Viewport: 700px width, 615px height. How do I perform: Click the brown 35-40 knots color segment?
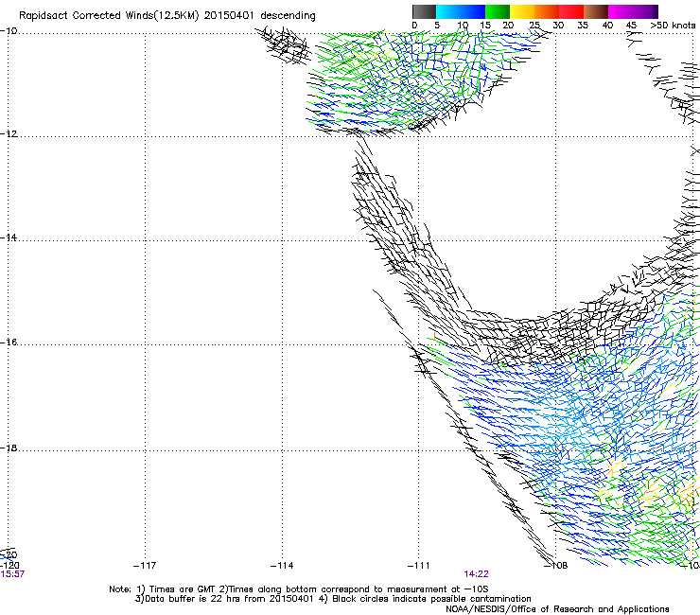click(x=596, y=11)
